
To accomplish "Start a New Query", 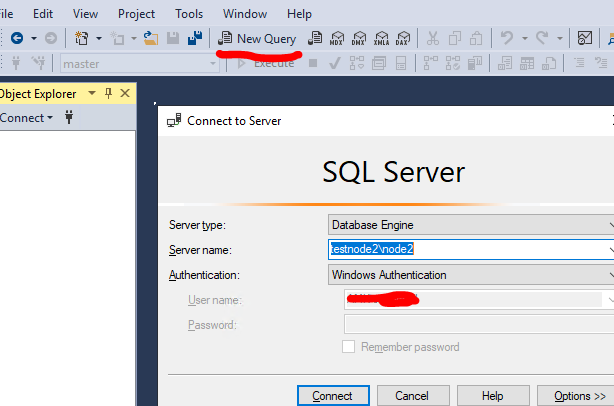I will pyautogui.click(x=257, y=38).
